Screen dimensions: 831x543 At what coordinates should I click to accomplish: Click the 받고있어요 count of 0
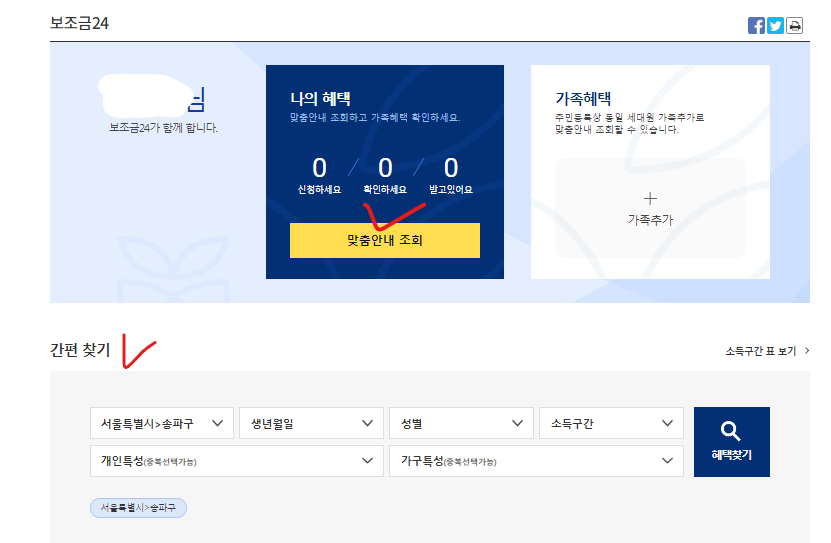point(451,168)
